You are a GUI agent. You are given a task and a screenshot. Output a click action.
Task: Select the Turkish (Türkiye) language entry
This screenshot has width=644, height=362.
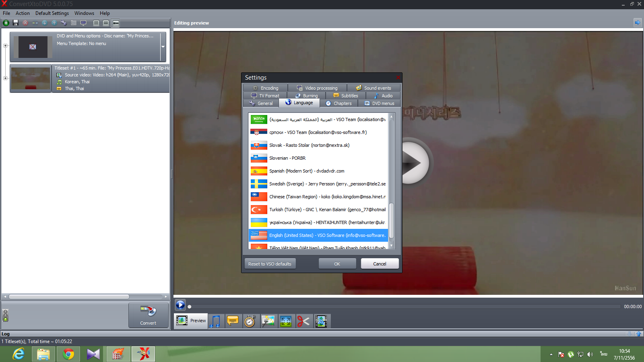[318, 210]
